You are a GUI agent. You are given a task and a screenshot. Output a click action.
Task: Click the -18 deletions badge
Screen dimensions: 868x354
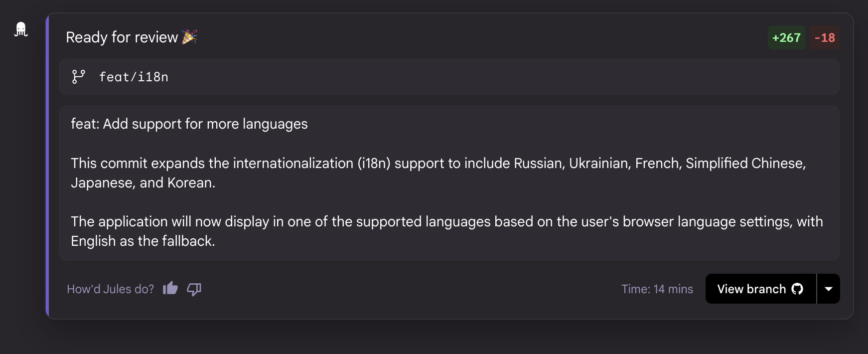824,37
